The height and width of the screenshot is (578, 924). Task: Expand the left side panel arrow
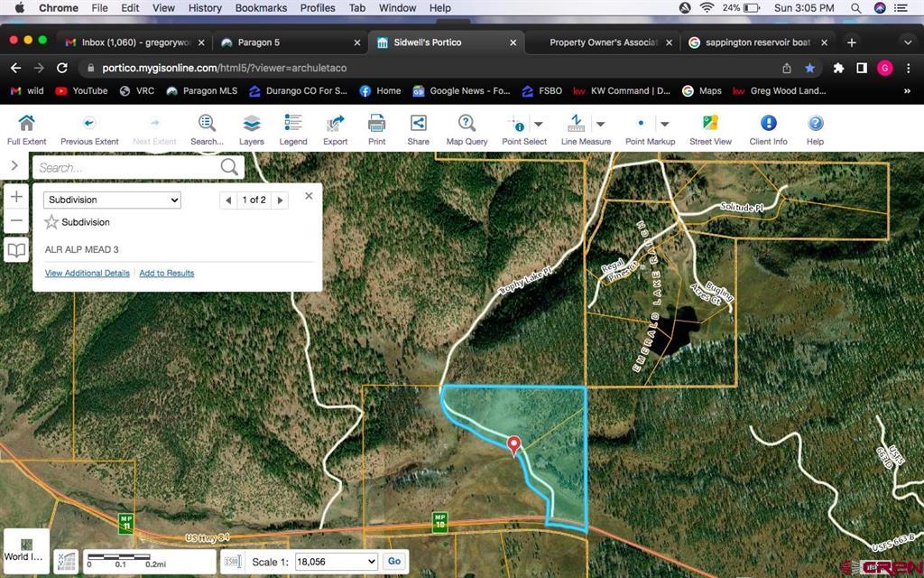click(14, 166)
